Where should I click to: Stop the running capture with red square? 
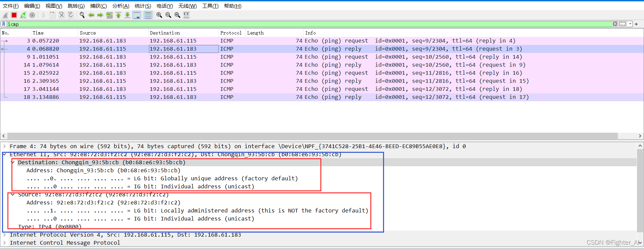click(14, 15)
